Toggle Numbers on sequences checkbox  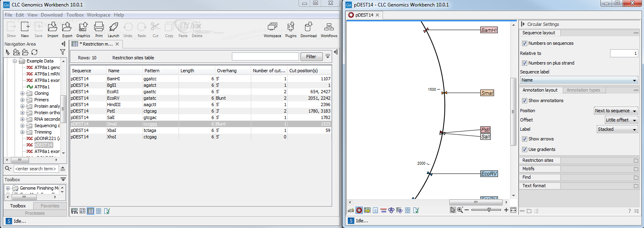click(x=524, y=44)
